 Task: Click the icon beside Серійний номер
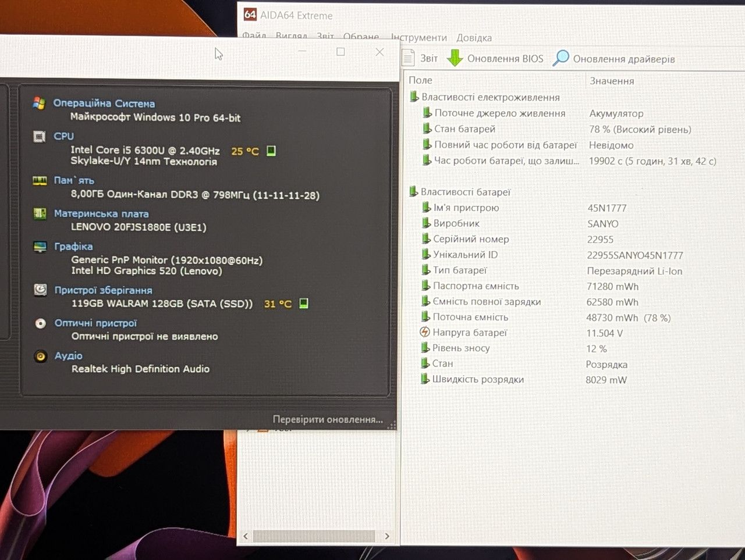point(426,238)
